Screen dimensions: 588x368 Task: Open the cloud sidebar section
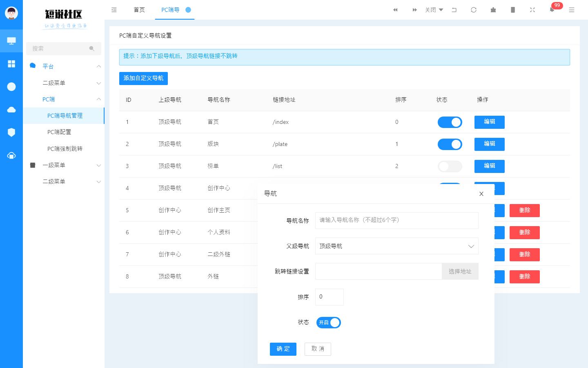coord(11,110)
